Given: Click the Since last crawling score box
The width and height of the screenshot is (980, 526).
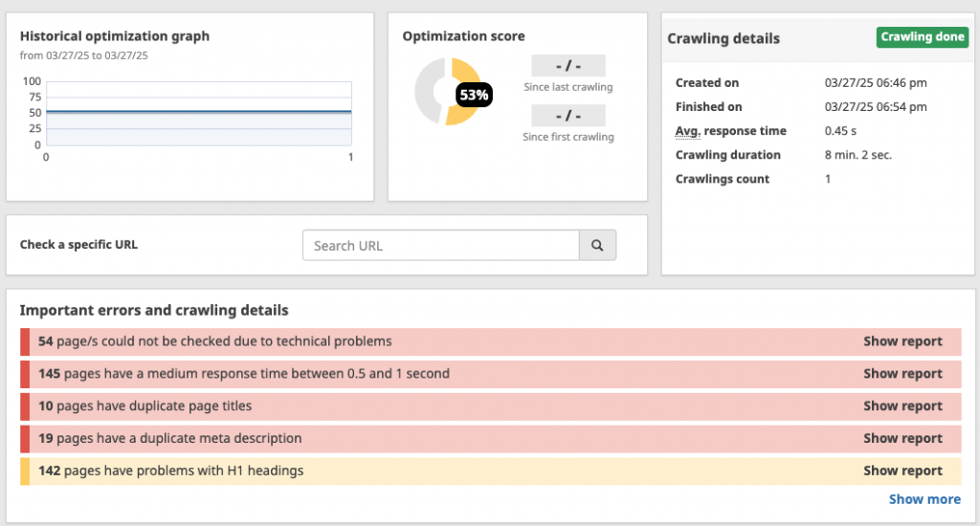Looking at the screenshot, I should pos(568,66).
